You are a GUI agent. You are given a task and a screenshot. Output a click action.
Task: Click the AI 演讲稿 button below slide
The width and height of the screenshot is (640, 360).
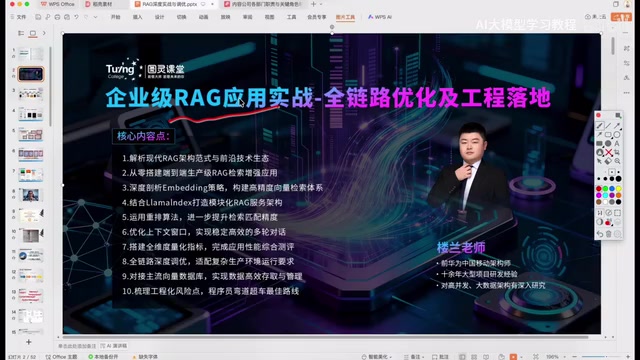(114, 346)
